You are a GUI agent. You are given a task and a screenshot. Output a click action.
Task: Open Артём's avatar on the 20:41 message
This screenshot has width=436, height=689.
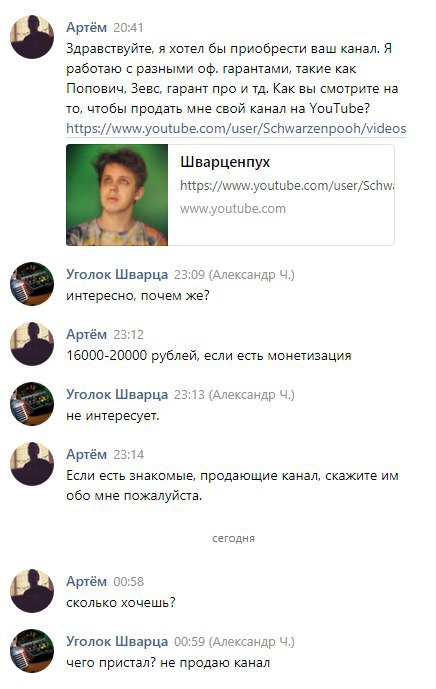pyautogui.click(x=32, y=36)
